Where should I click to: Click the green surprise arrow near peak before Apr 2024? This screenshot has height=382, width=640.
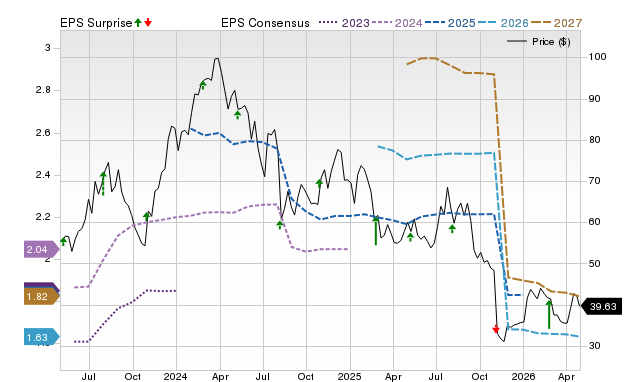[203, 85]
